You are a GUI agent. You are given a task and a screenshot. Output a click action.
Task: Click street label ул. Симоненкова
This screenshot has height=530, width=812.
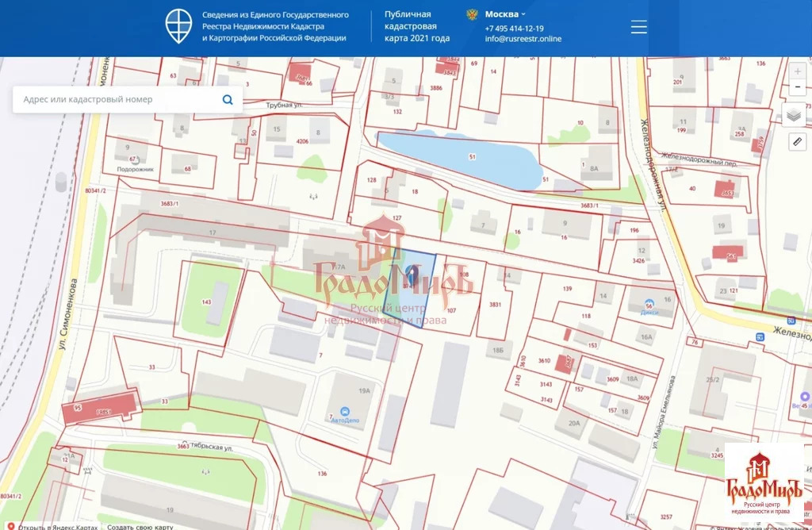click(67, 314)
